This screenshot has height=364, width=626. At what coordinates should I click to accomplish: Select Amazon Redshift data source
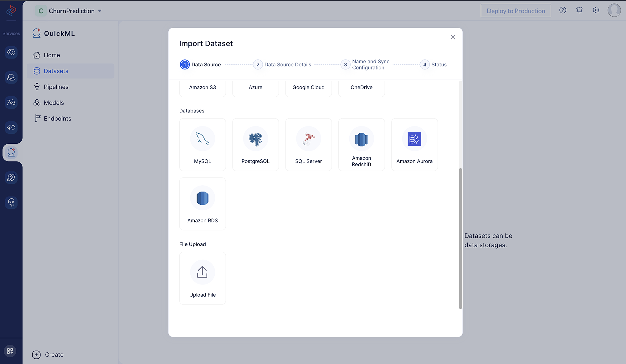pos(361,144)
